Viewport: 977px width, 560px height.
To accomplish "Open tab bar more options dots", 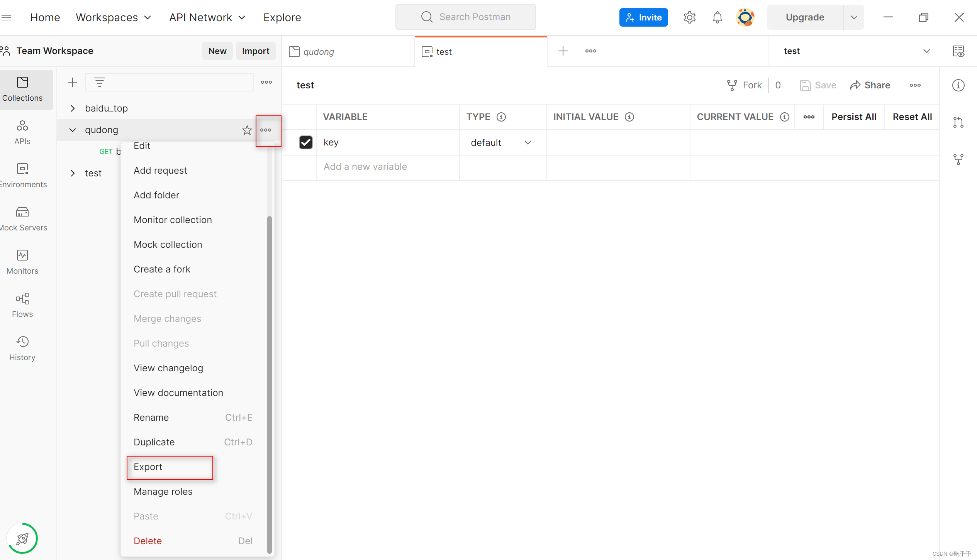I will tap(591, 51).
